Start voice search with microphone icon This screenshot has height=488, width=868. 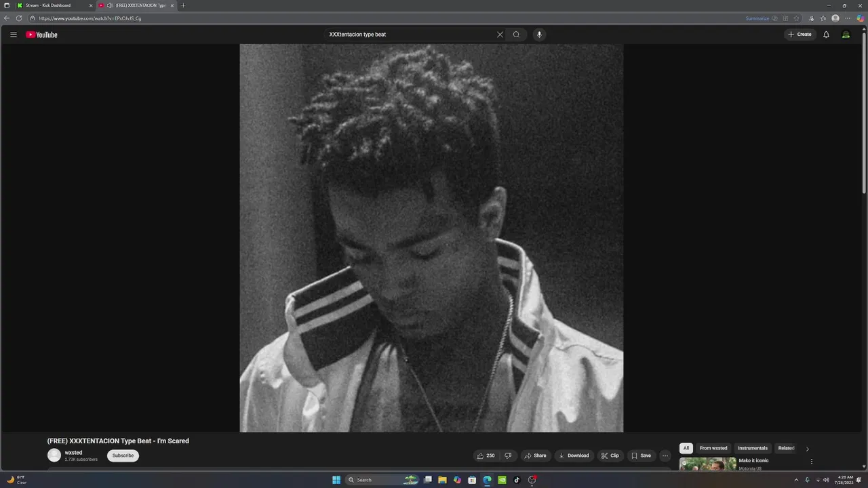coord(539,35)
